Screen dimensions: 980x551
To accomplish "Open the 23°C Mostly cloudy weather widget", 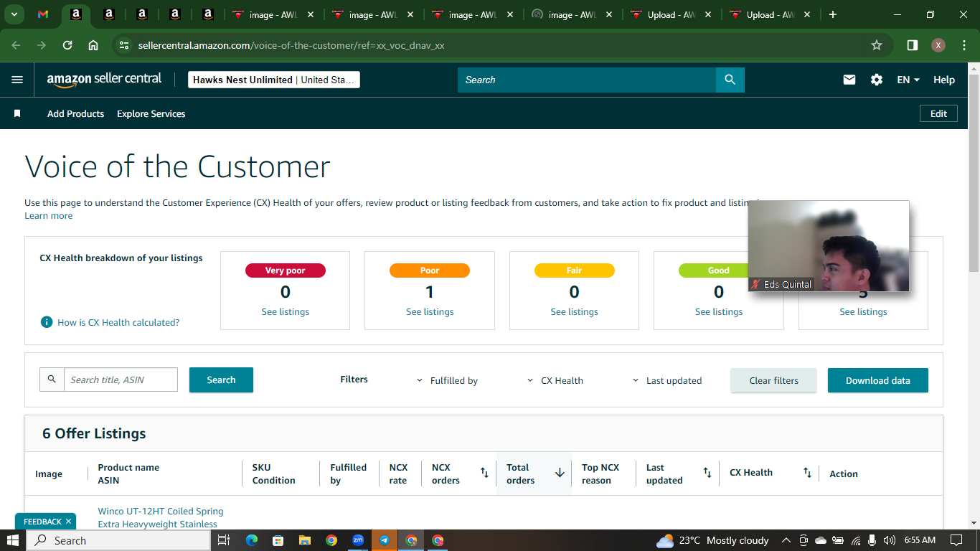I will click(x=712, y=540).
